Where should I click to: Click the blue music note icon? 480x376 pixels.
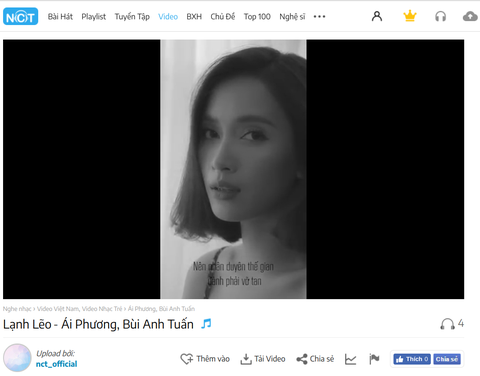tap(206, 323)
